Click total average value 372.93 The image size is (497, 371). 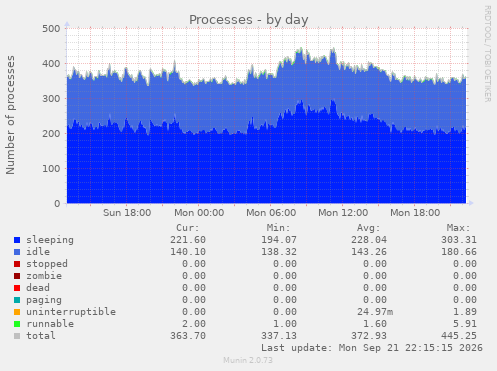[x=369, y=336]
